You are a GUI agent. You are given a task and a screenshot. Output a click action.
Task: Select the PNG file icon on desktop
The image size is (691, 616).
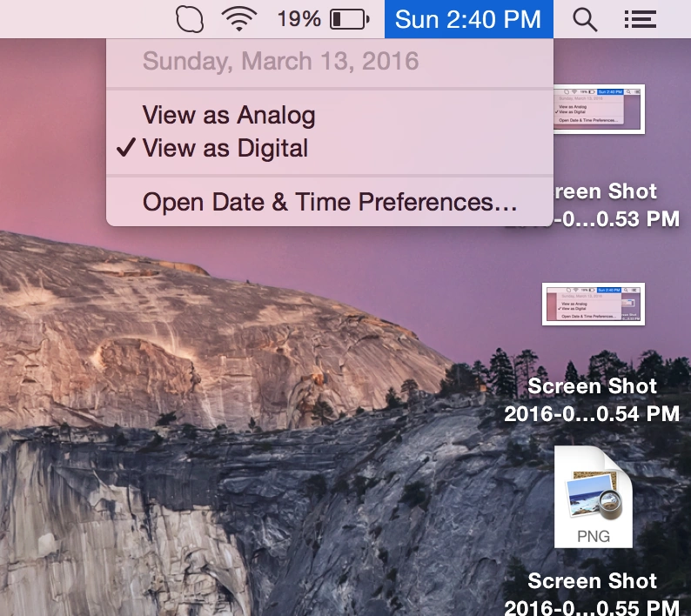[594, 497]
